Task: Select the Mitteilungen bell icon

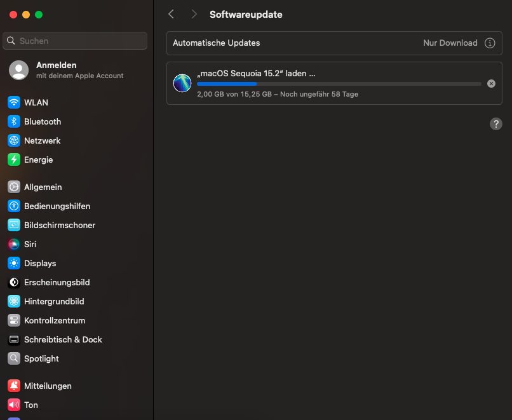Action: pos(14,386)
